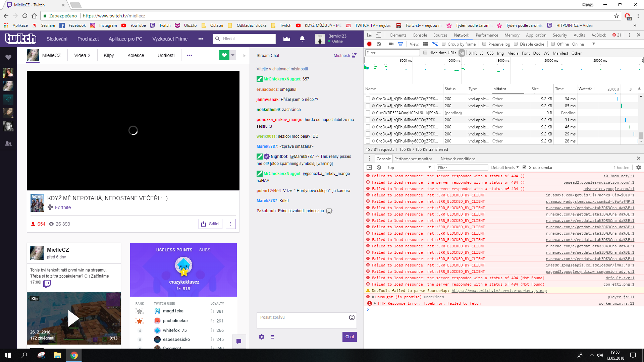644x362 pixels.
Task: Play the clip video thumbnail
Action: [73, 318]
